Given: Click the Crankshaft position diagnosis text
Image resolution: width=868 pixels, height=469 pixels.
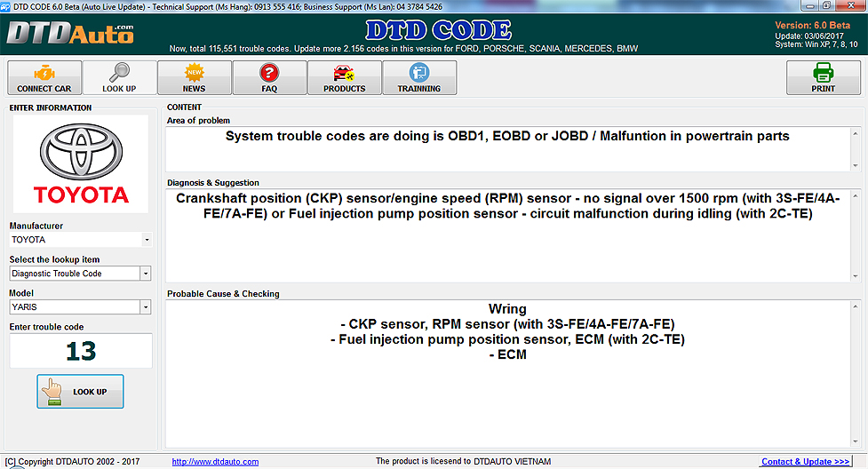Looking at the screenshot, I should pyautogui.click(x=507, y=206).
